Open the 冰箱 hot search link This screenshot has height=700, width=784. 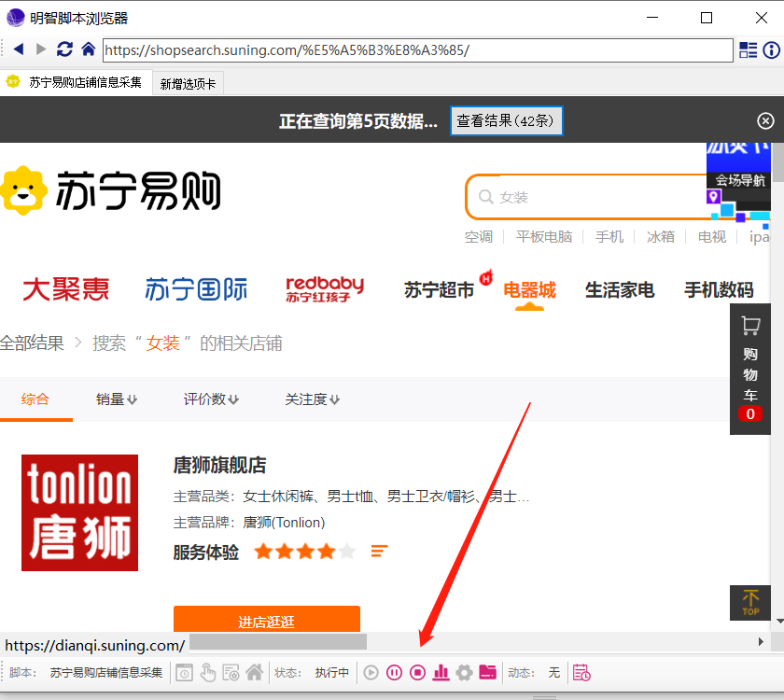[x=660, y=236]
